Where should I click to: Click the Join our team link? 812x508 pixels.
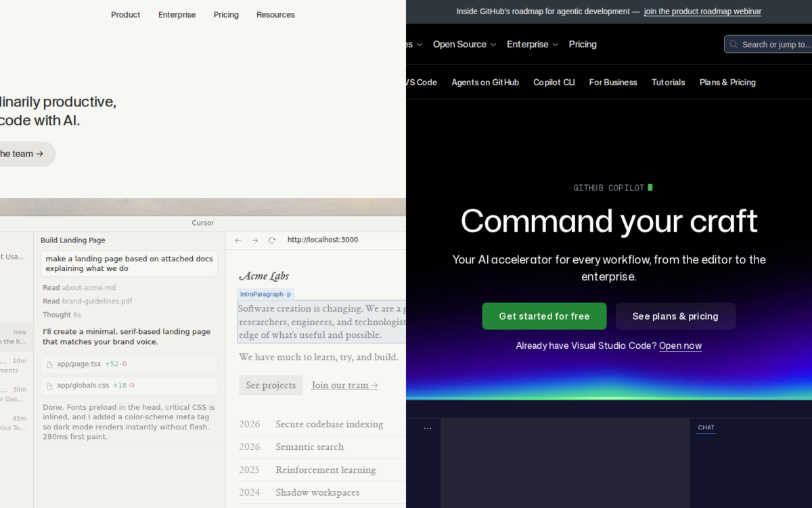[344, 385]
